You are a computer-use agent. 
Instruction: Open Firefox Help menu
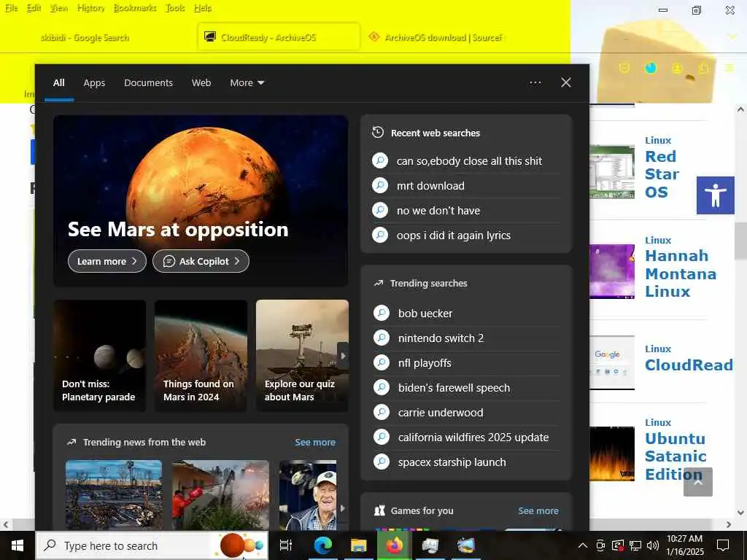(x=203, y=8)
